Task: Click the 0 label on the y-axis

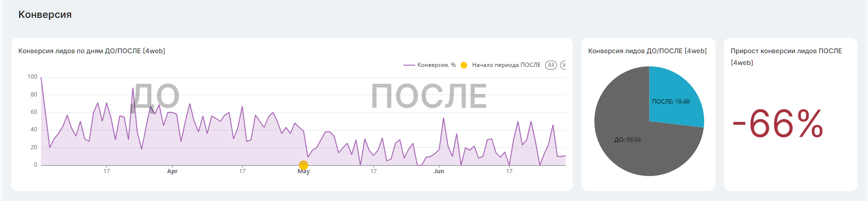Action: point(35,165)
